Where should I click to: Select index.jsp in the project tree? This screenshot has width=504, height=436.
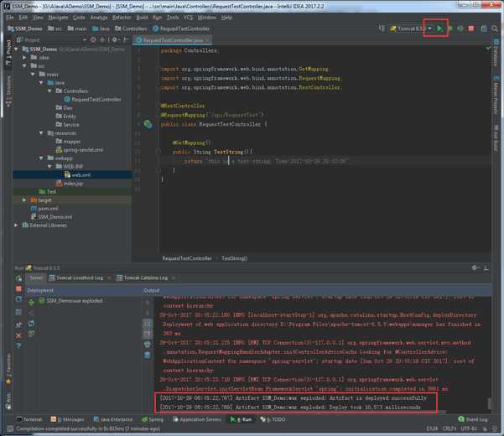pos(70,184)
